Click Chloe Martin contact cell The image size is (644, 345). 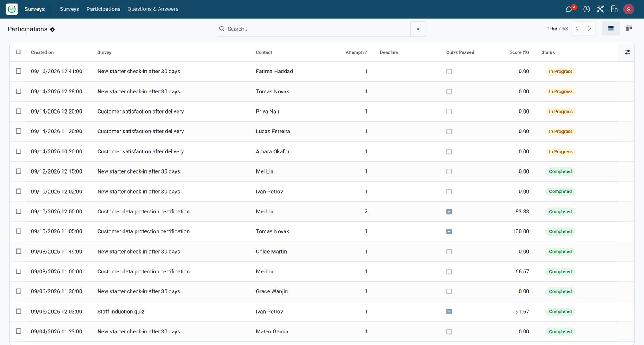coord(271,252)
